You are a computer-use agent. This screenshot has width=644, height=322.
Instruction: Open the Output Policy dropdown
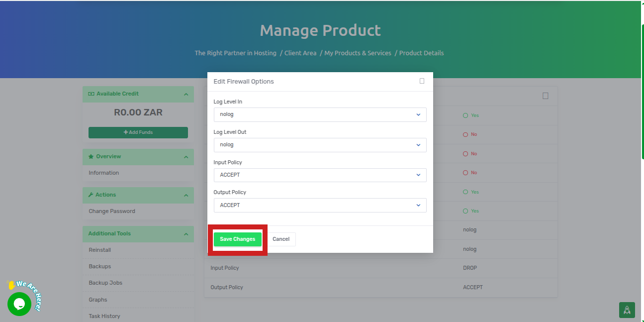320,205
